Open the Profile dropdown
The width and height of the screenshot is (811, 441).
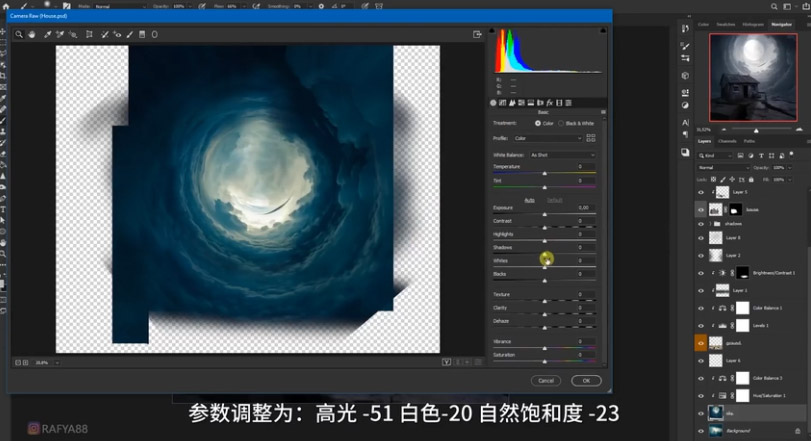(x=549, y=138)
